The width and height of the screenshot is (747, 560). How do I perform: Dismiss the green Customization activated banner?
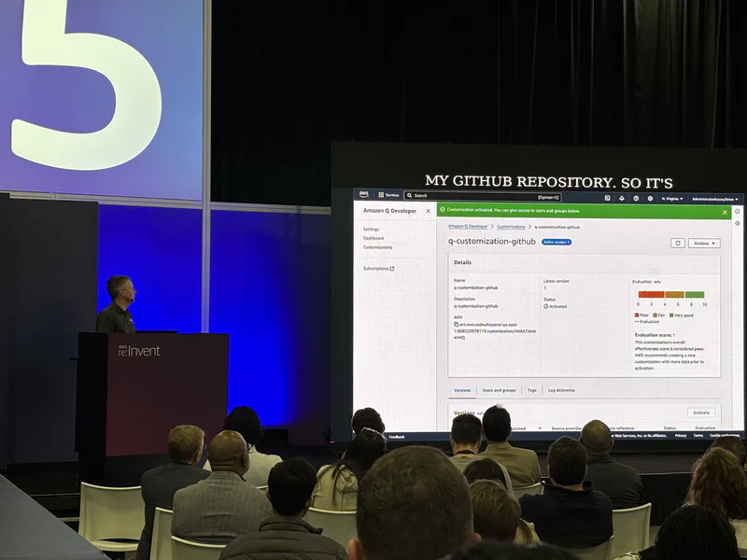tap(724, 213)
